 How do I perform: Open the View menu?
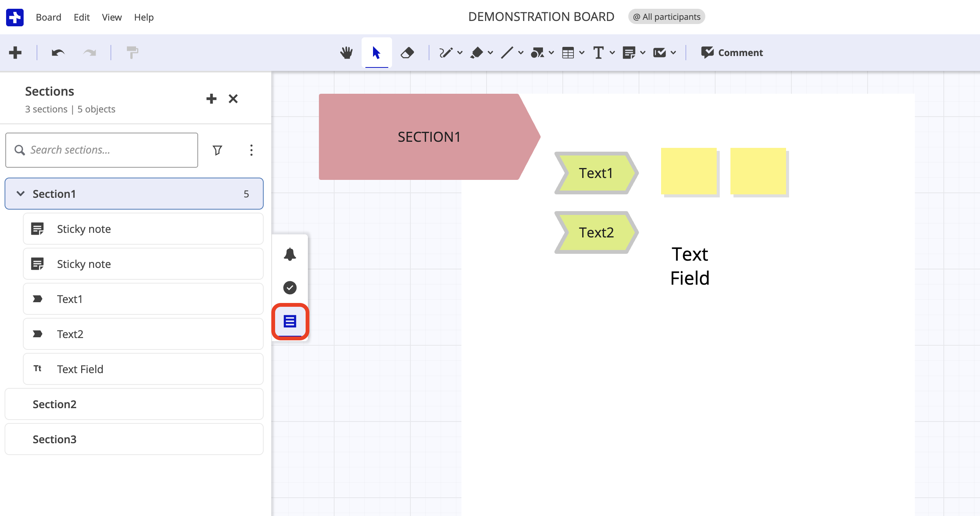point(112,17)
